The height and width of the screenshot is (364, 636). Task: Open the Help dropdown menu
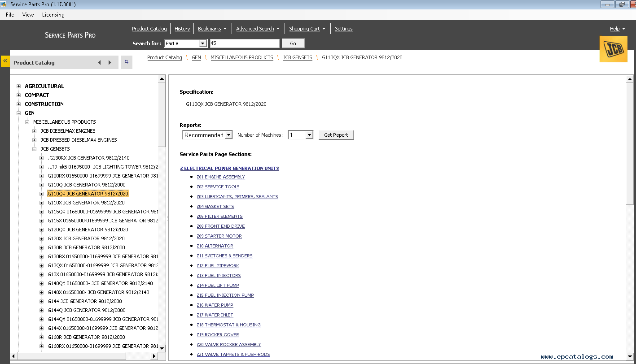click(618, 29)
